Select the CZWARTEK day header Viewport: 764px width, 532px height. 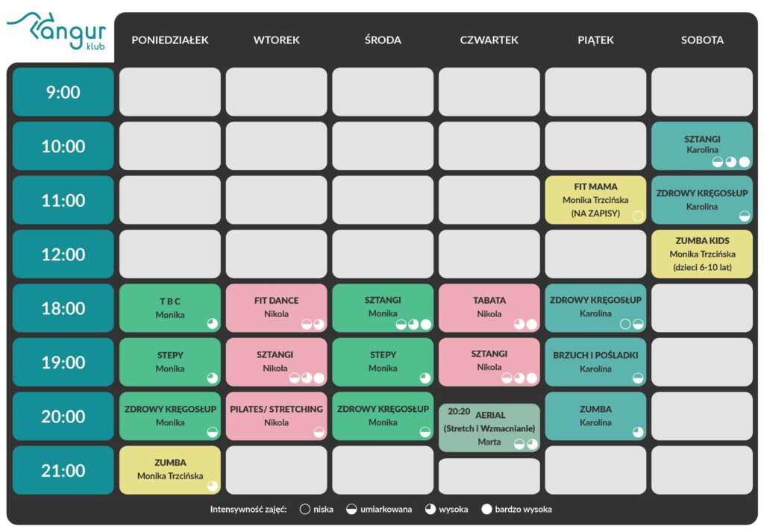click(x=489, y=40)
